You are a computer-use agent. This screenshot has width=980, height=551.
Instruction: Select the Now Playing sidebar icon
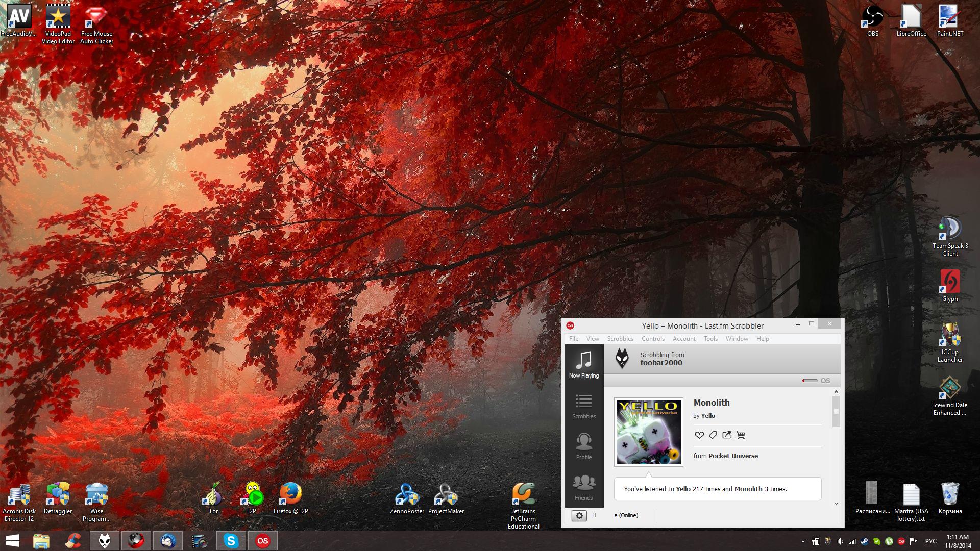pyautogui.click(x=584, y=364)
